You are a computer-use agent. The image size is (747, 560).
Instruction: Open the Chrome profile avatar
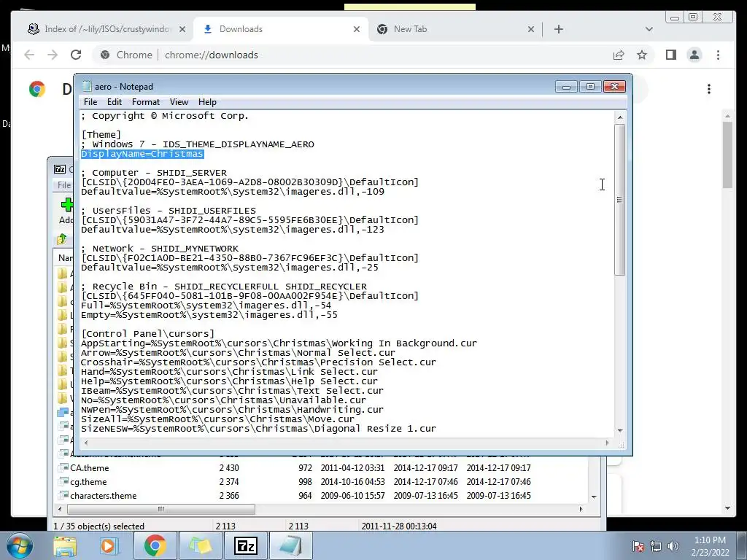(x=694, y=55)
